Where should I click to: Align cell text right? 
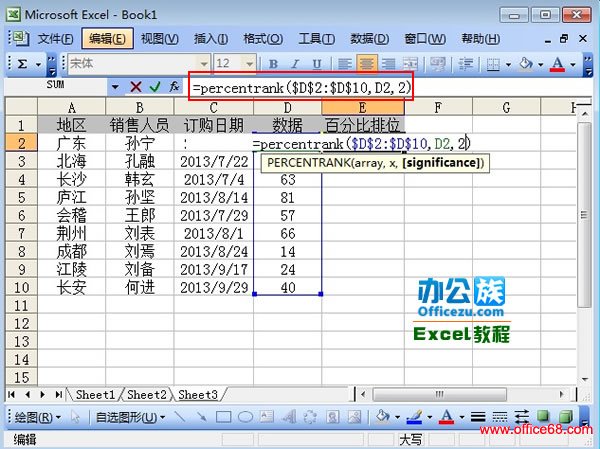(x=388, y=64)
